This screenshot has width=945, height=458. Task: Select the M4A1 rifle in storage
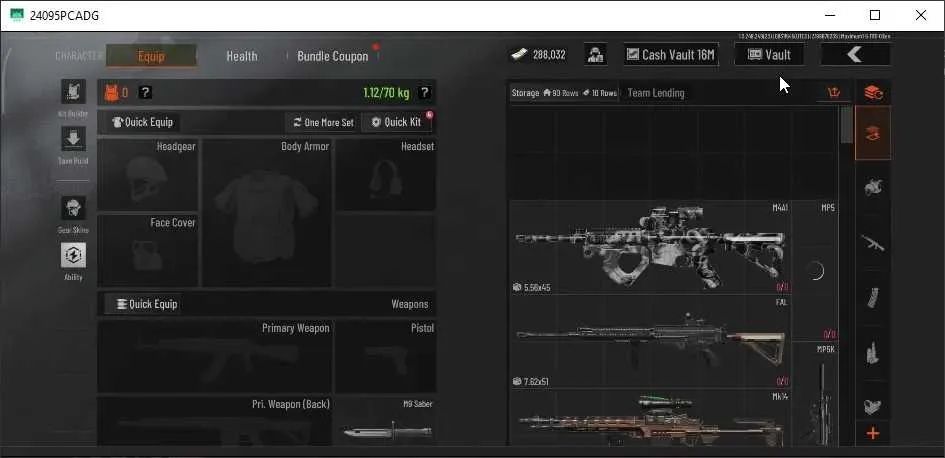tap(650, 248)
